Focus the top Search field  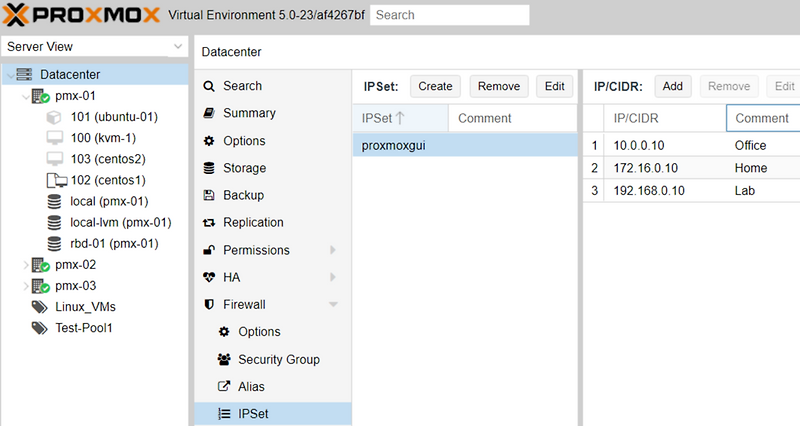pos(450,15)
